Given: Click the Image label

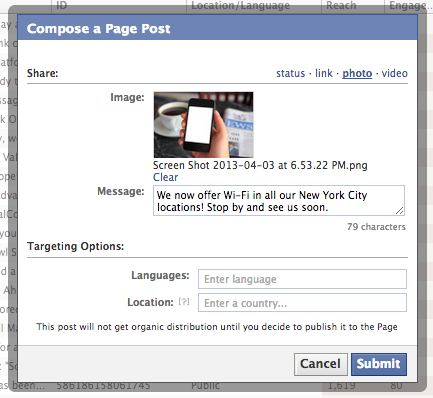Looking at the screenshot, I should coord(127,97).
